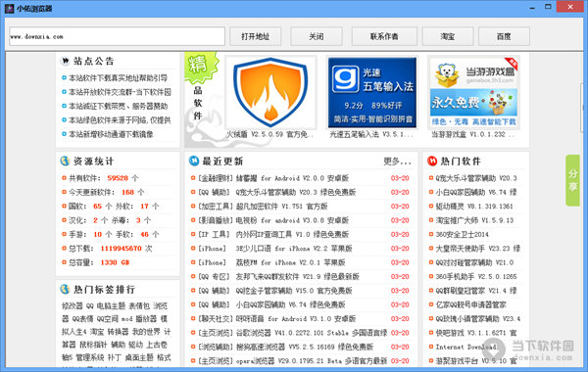Click [影音播放] category tag
The image size is (588, 372).
click(x=216, y=220)
